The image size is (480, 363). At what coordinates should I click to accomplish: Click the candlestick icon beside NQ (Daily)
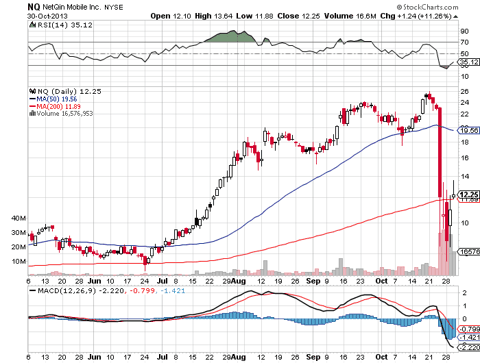33,91
